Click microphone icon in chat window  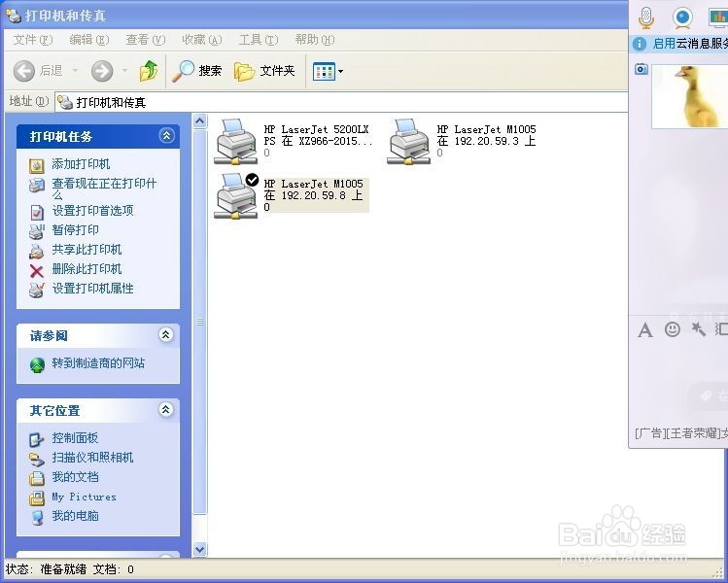tap(645, 17)
